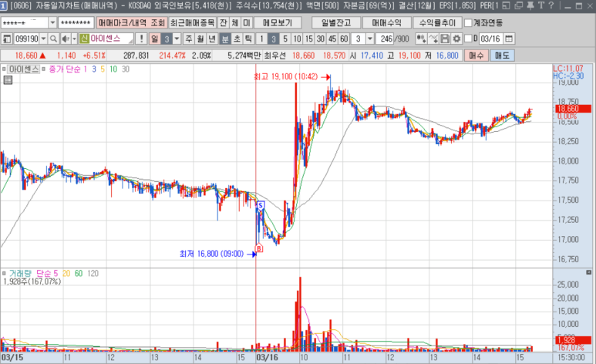
Task: Click the 메모보기 button
Action: click(278, 23)
